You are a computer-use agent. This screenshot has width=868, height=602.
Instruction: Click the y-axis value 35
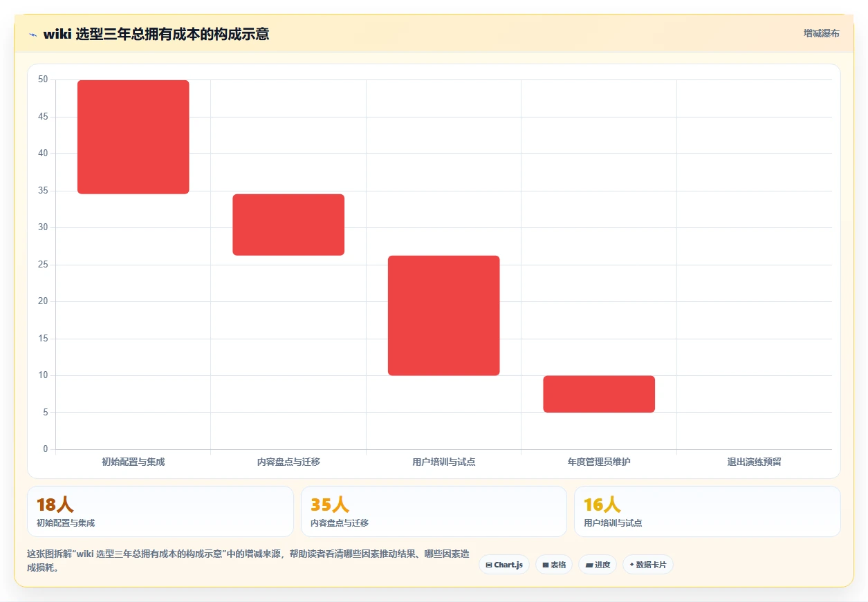click(43, 191)
